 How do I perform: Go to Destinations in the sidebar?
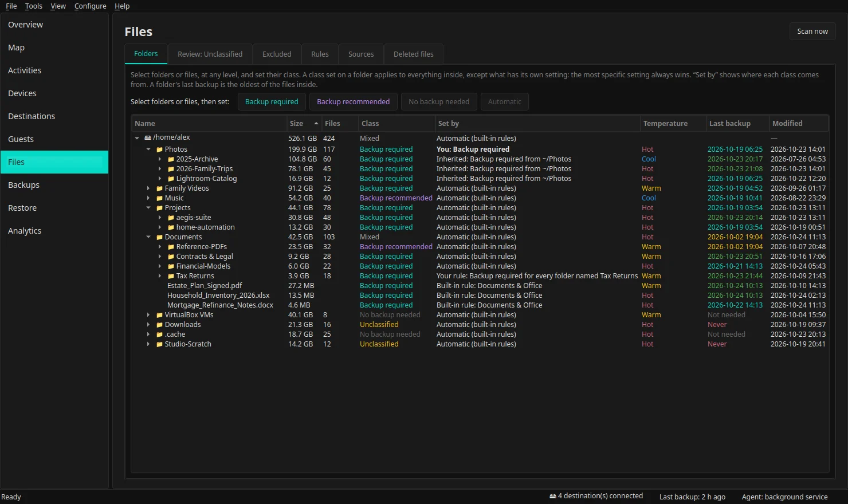click(x=54, y=116)
